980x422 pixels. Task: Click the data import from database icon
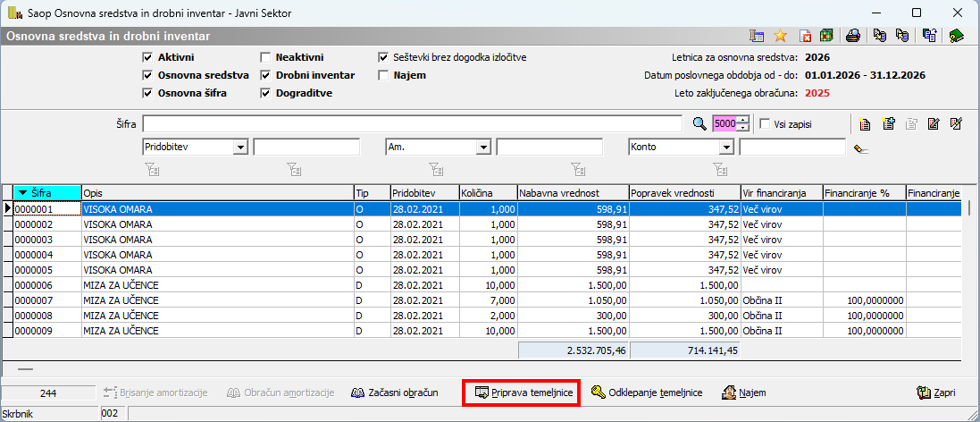901,36
